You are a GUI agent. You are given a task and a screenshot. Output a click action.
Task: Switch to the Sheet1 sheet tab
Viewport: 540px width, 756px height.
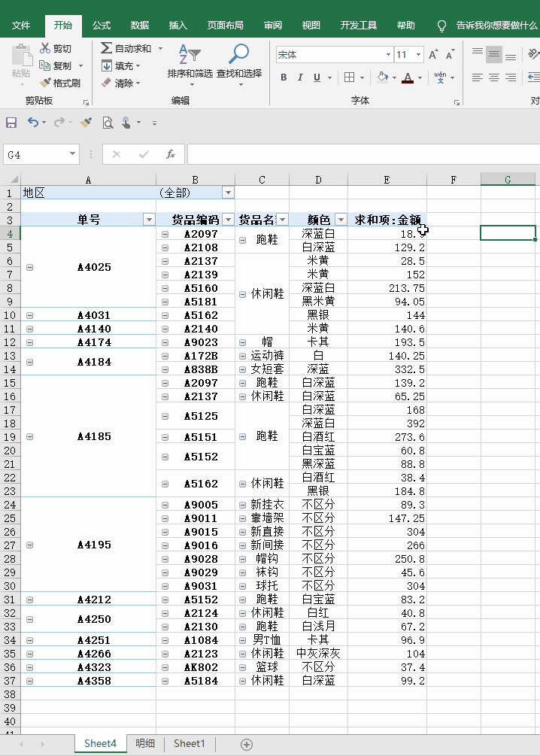(x=189, y=743)
